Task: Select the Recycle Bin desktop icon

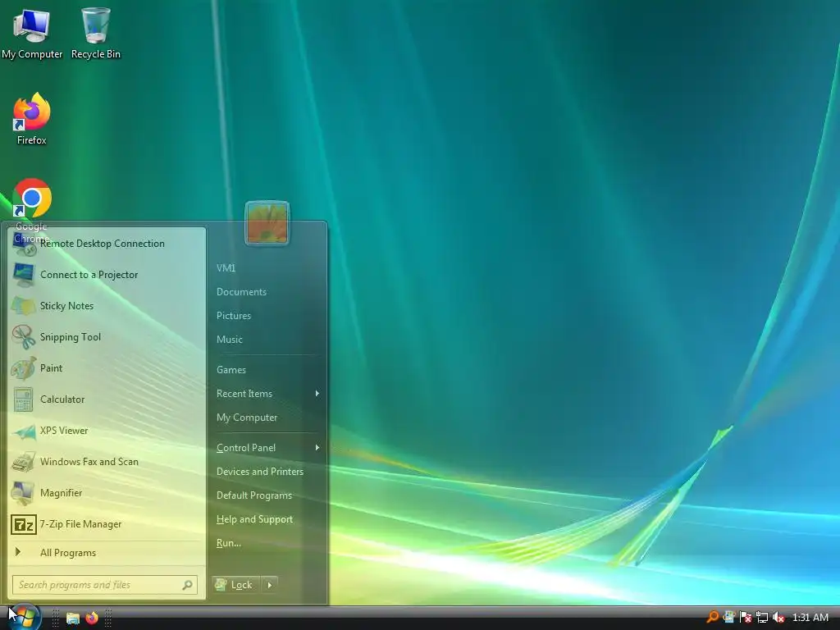Action: [96, 33]
